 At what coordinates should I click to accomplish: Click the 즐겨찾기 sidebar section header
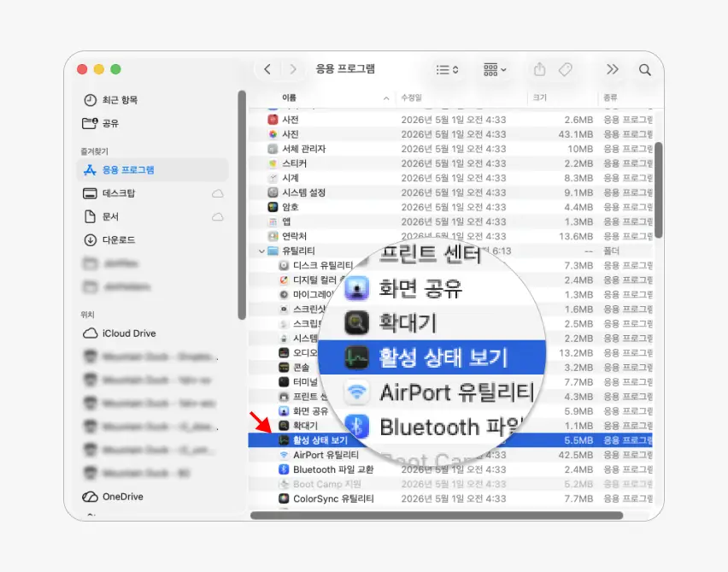coord(94,151)
